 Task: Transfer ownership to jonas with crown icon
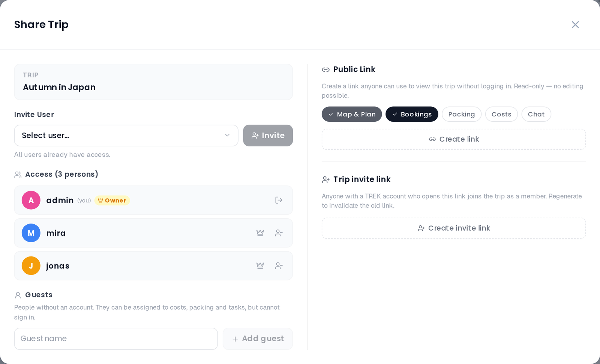(260, 266)
